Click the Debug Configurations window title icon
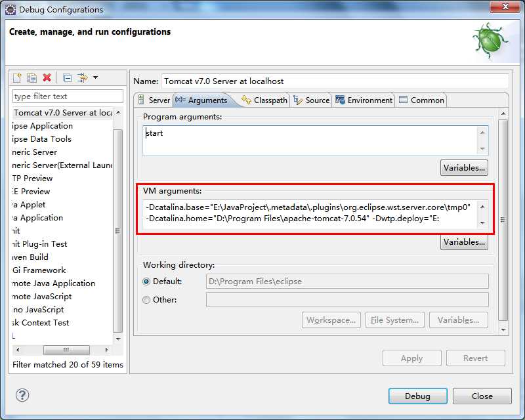Viewport: 525px width, 420px height. (10, 10)
